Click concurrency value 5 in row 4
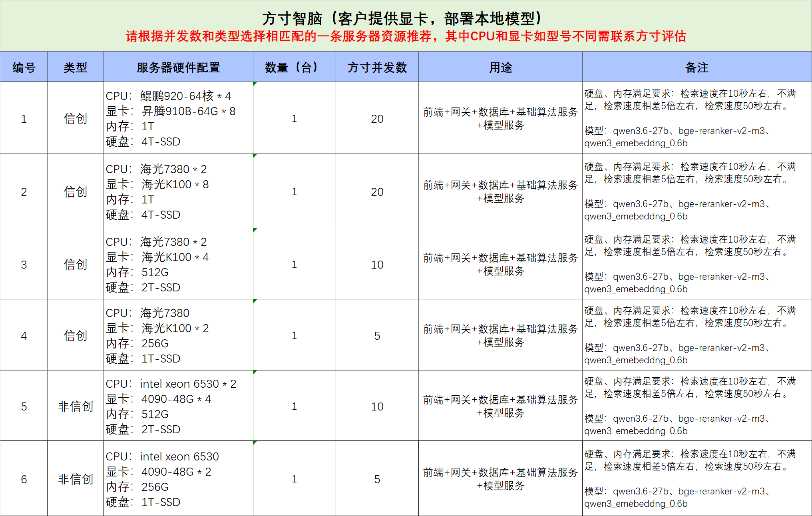 click(x=377, y=335)
